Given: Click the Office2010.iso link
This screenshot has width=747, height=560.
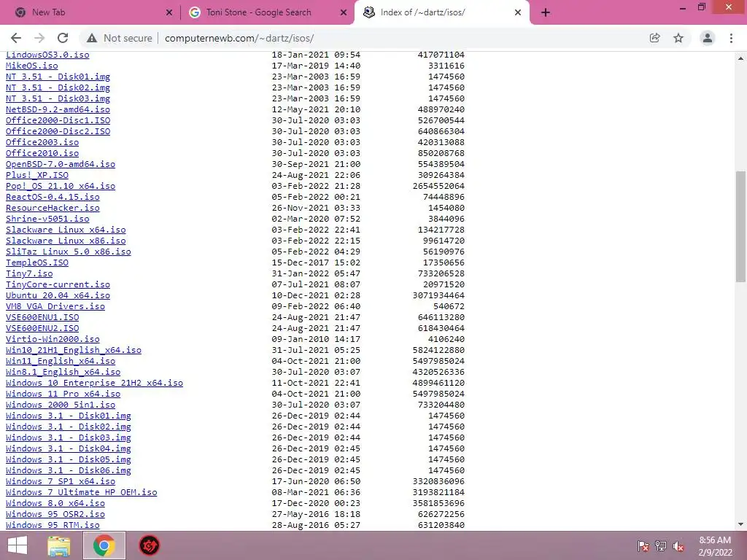Looking at the screenshot, I should coord(42,153).
